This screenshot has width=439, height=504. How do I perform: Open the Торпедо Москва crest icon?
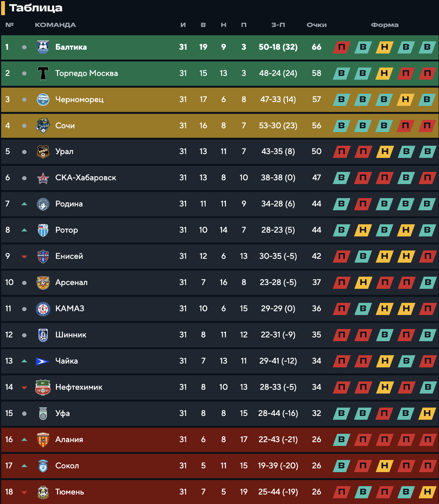click(x=43, y=73)
